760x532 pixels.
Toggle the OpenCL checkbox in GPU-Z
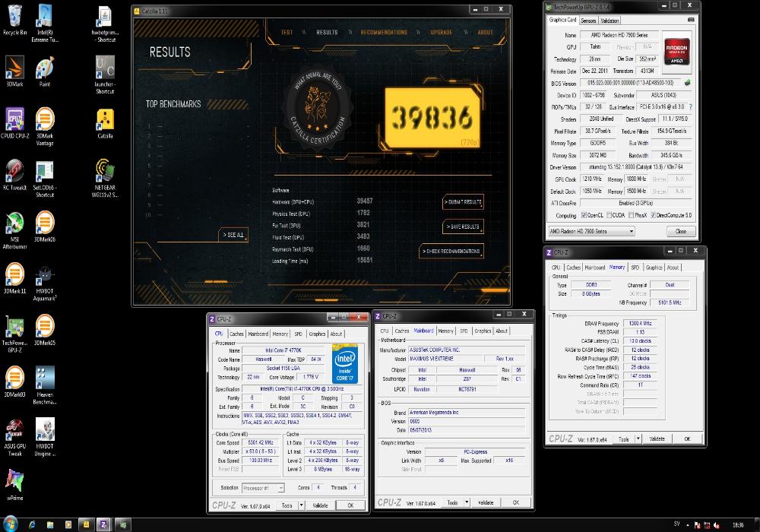tap(584, 215)
